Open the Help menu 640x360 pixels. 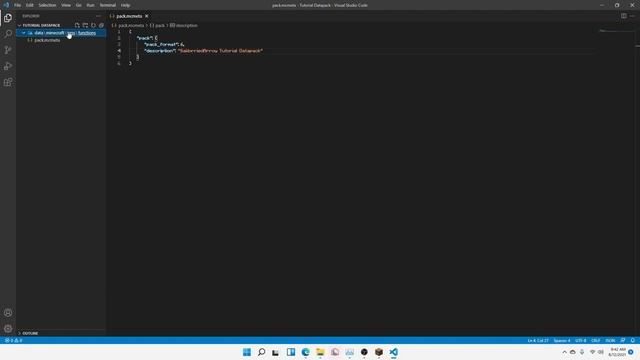(x=125, y=5)
